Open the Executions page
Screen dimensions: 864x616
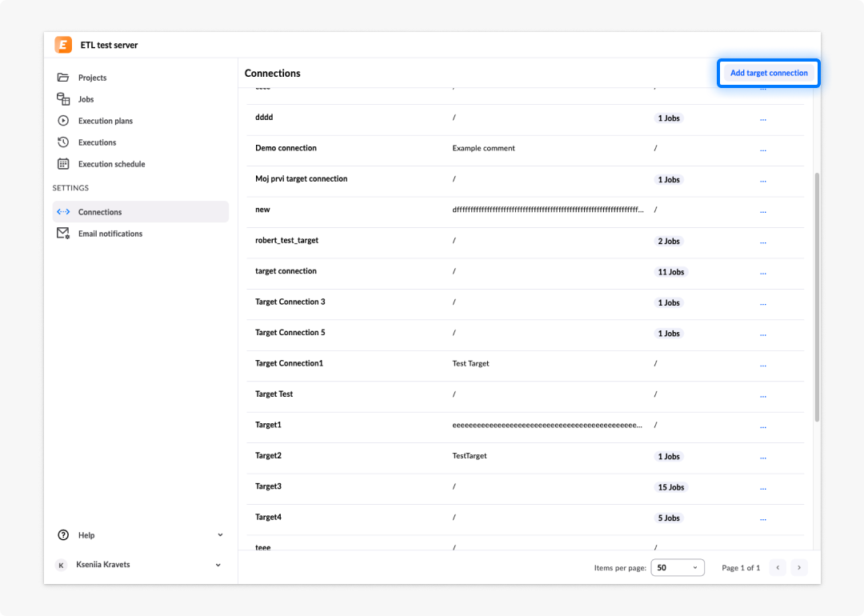point(97,142)
